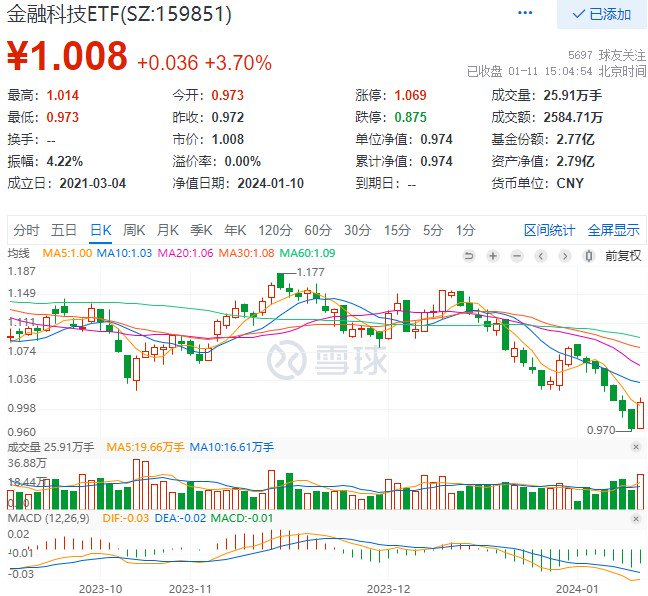Image resolution: width=648 pixels, height=596 pixels.
Task: Switch to the 15分 interval tab
Action: click(x=397, y=230)
